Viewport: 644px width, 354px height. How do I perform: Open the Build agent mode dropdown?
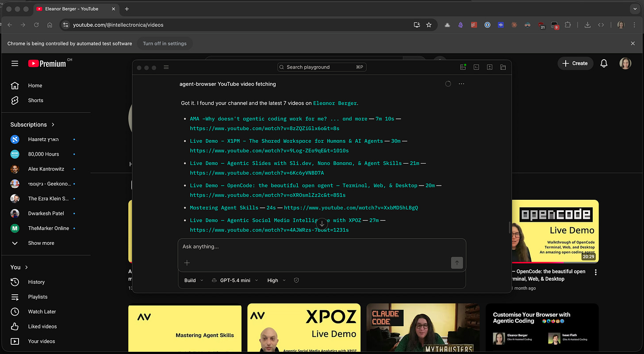click(x=194, y=280)
